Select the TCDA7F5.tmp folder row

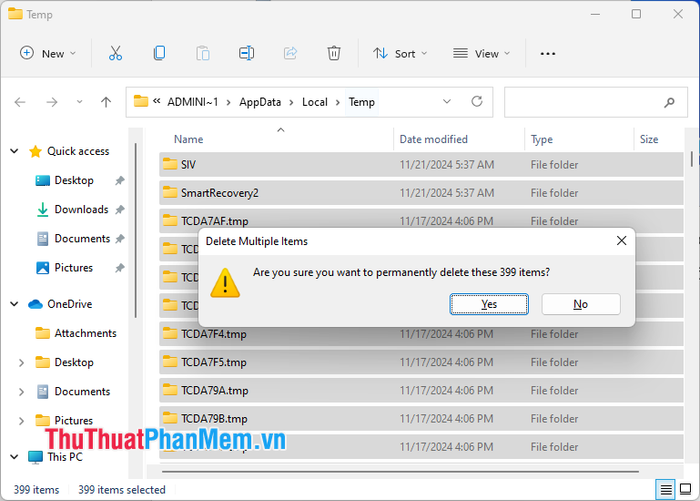[421, 362]
